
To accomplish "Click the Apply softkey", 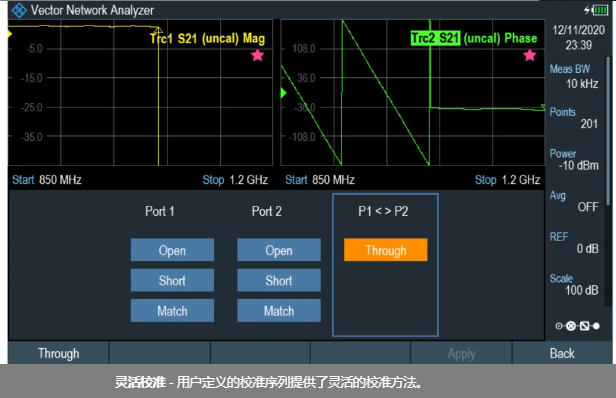I will 461,353.
